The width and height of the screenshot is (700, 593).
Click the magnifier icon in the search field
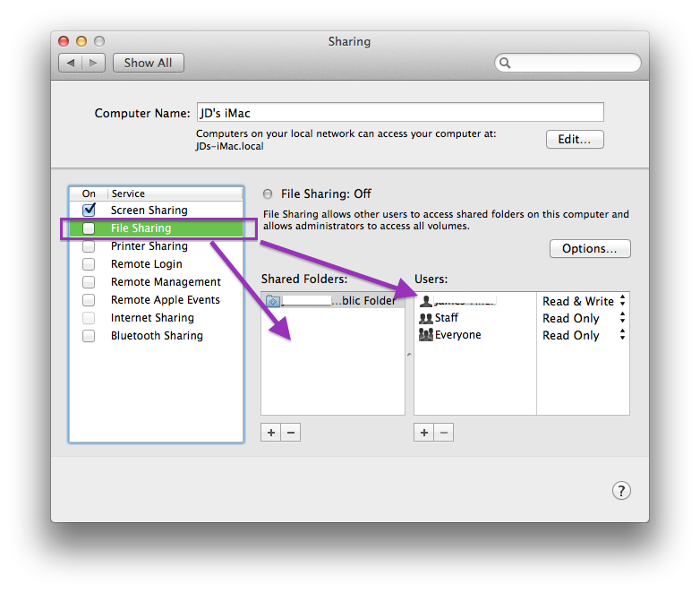(505, 63)
